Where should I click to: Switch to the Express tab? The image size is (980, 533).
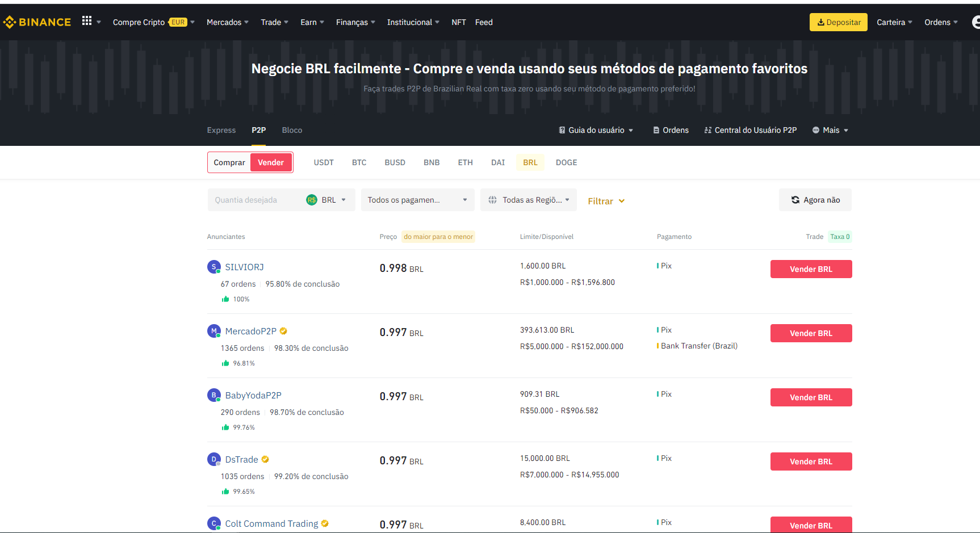(x=221, y=130)
